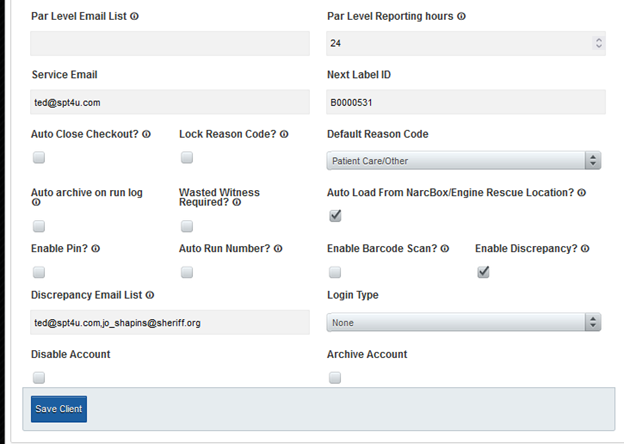The height and width of the screenshot is (444, 624).
Task: Click into the Service Email field
Action: pos(170,102)
